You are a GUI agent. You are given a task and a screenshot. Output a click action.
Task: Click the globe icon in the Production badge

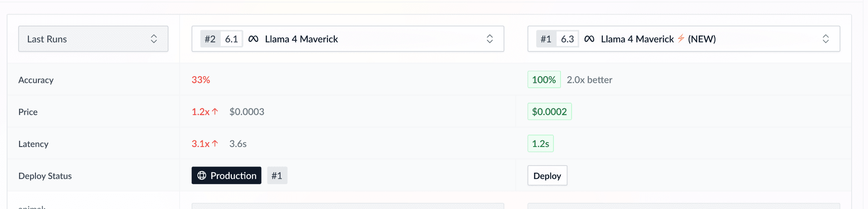[202, 176]
